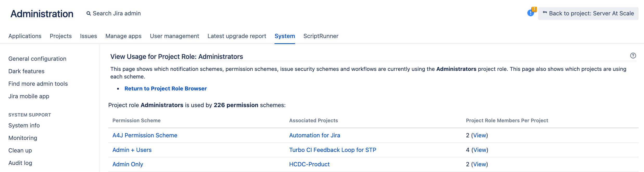Focus the Search Jira admin field
This screenshot has height=172, width=644.
[117, 14]
